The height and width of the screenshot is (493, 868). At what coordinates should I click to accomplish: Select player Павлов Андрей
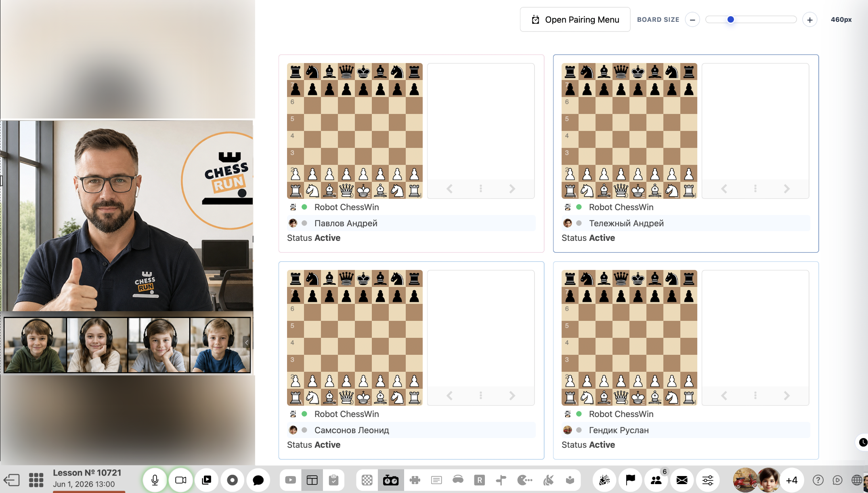pos(411,223)
